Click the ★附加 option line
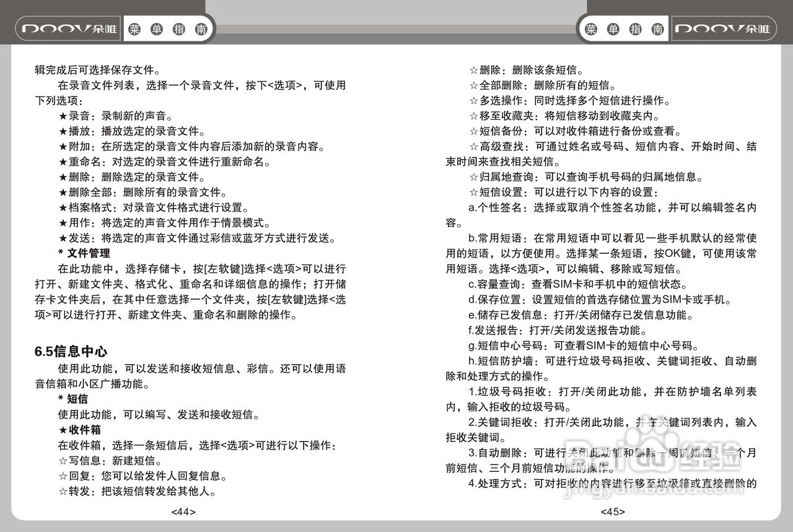The image size is (793, 532). point(191,147)
